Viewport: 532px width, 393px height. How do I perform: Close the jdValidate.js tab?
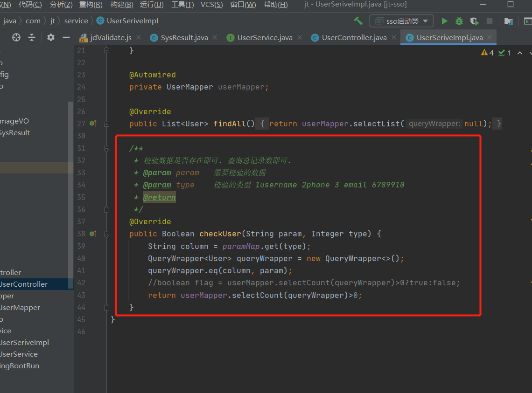[139, 38]
